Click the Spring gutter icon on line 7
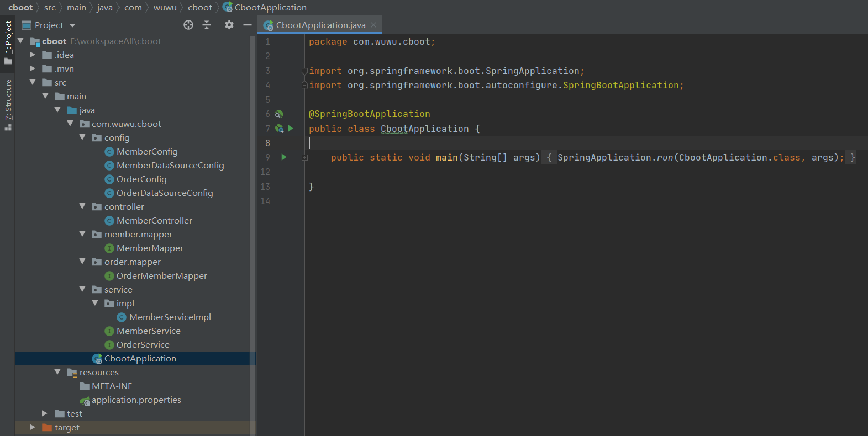 click(x=279, y=129)
